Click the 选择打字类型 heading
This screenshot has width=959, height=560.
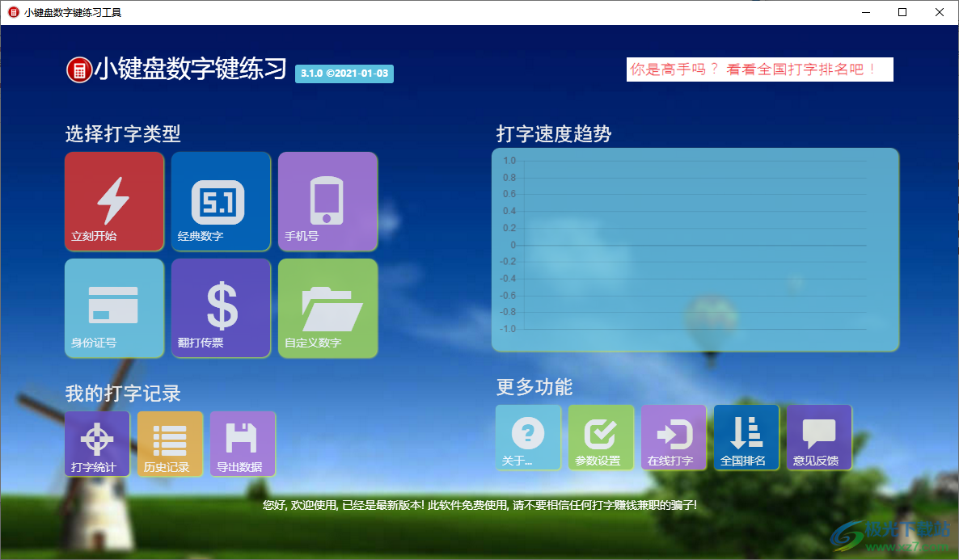[123, 134]
